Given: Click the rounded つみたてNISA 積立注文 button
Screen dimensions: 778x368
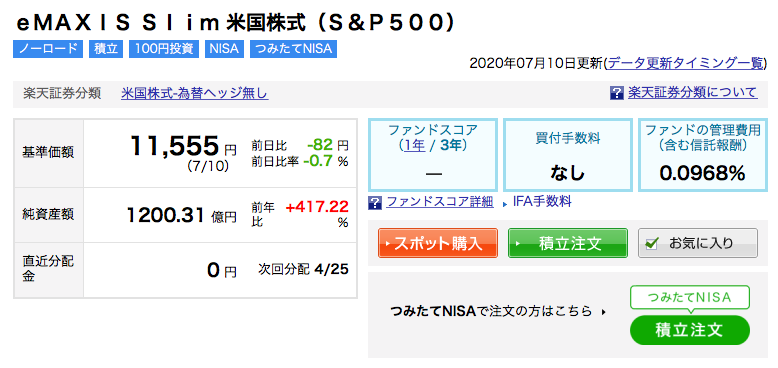Looking at the screenshot, I should [690, 330].
